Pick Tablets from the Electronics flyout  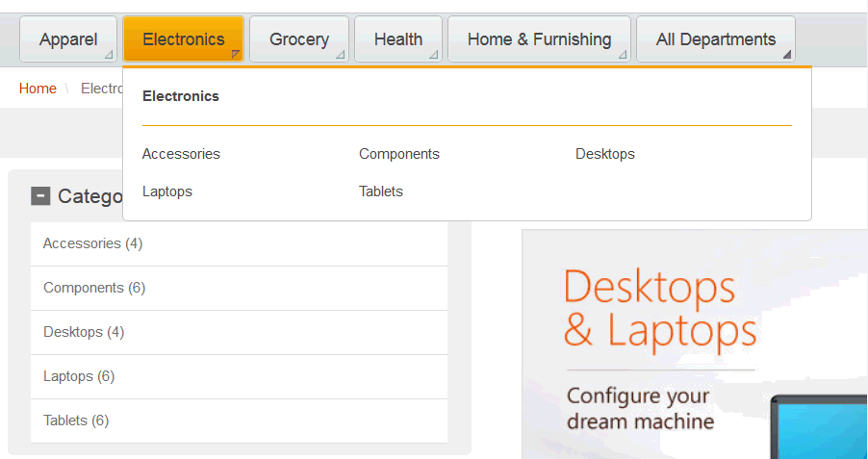point(381,191)
